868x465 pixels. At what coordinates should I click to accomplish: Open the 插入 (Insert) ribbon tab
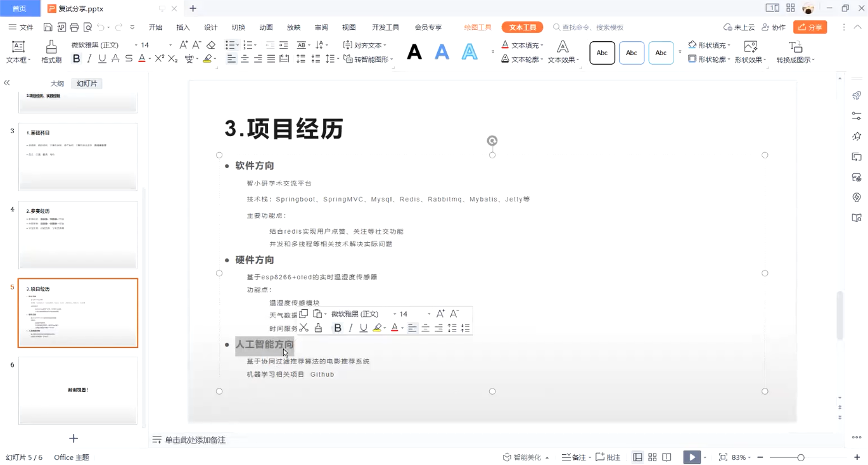coord(183,27)
